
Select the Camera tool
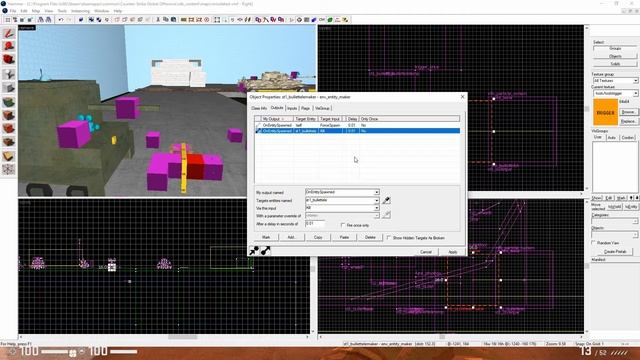tap(9, 60)
